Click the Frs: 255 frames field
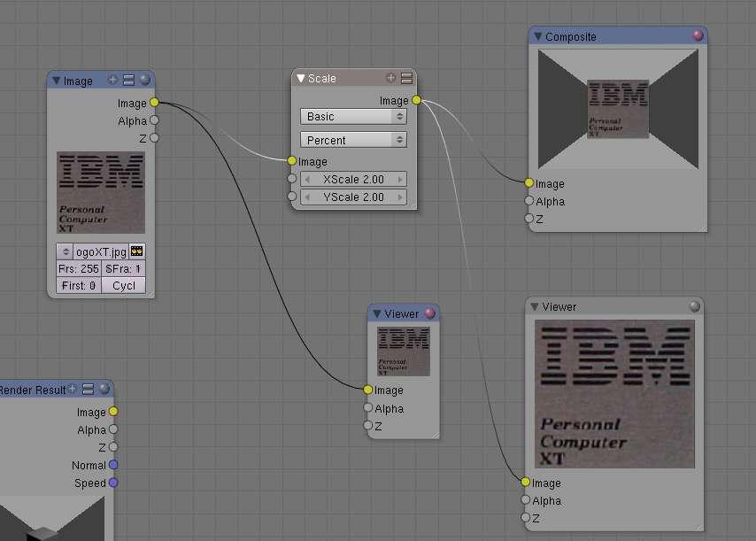Viewport: 756px width, 541px height. [x=79, y=268]
